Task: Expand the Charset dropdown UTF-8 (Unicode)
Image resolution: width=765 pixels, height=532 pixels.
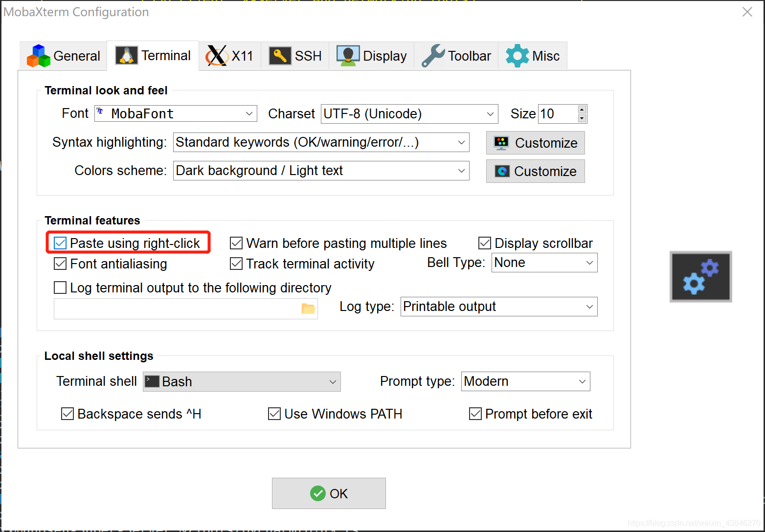Action: coord(409,114)
